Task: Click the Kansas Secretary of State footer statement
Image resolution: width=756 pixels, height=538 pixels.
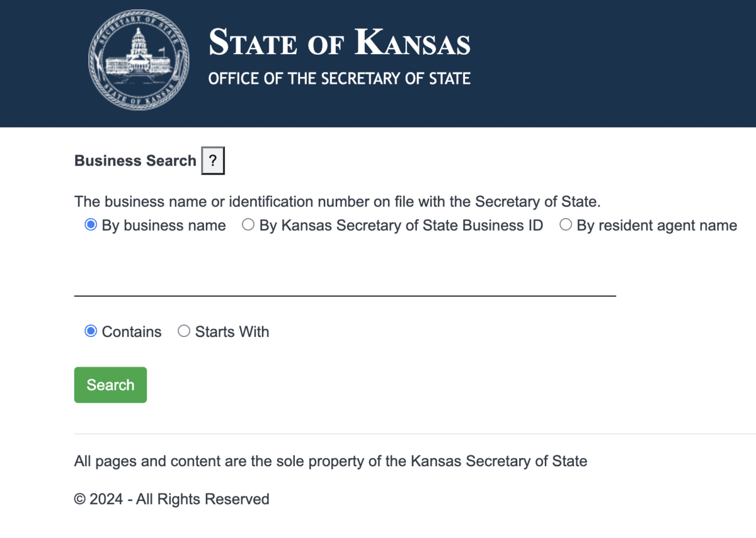Action: (330, 461)
